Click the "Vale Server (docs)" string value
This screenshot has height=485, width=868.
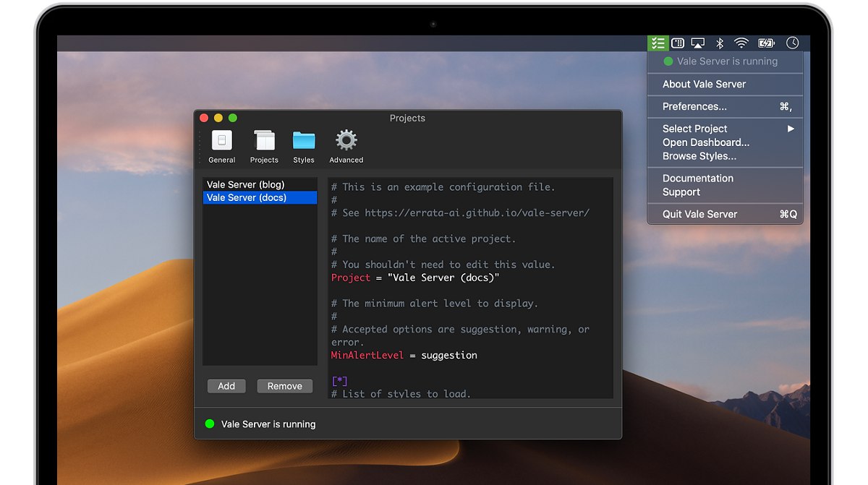pos(443,278)
